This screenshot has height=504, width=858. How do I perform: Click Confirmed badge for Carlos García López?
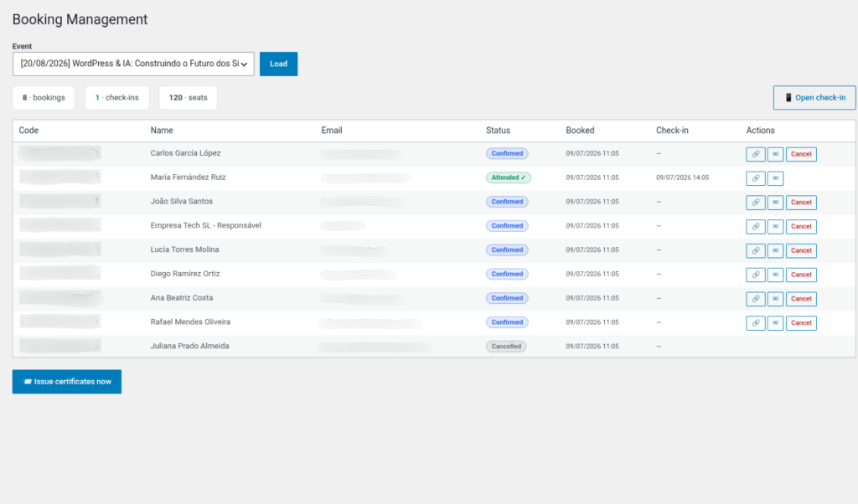click(507, 153)
